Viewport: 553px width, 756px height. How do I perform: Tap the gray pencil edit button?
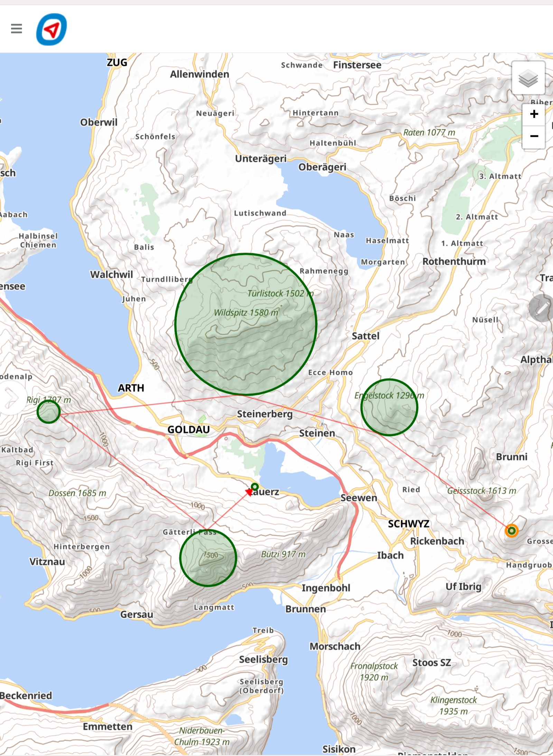point(542,308)
